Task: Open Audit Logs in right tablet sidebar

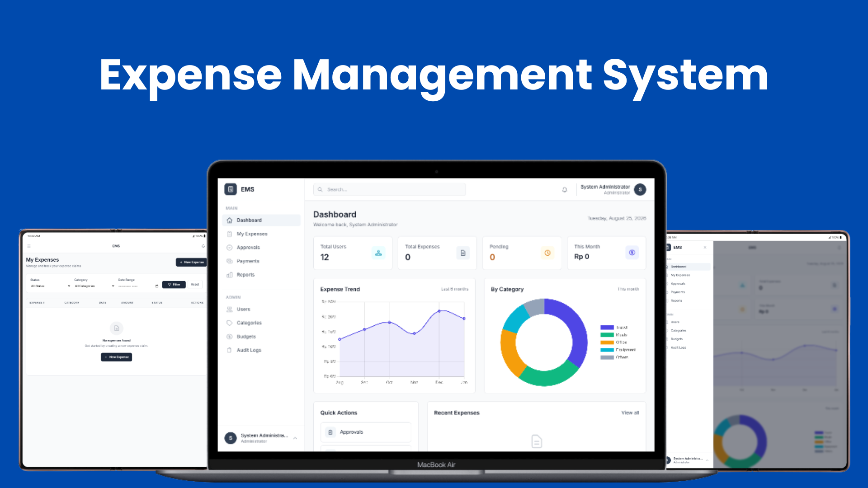Action: coord(688,347)
